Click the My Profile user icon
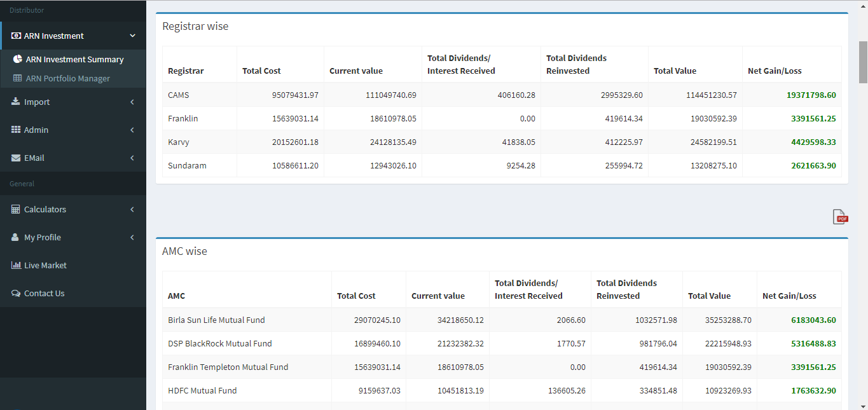This screenshot has height=410, width=868. coord(16,237)
